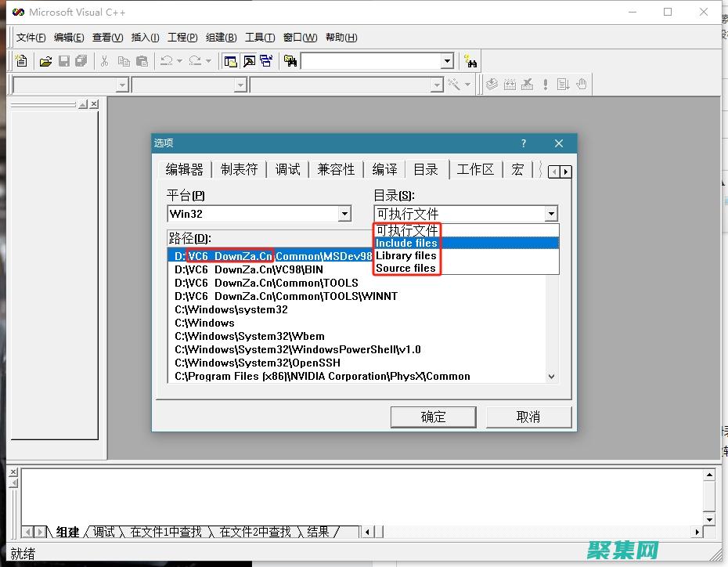Open the Find text combo box arrow
Image resolution: width=728 pixels, height=567 pixels.
[447, 61]
